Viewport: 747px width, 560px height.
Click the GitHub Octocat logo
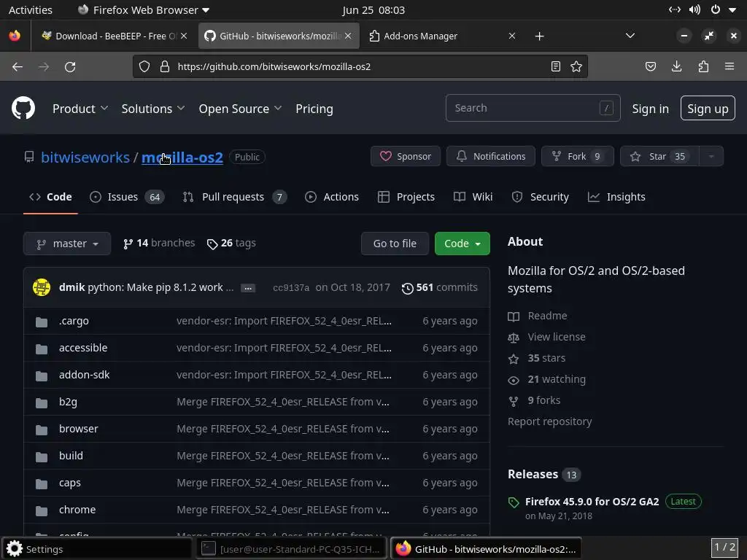(23, 108)
